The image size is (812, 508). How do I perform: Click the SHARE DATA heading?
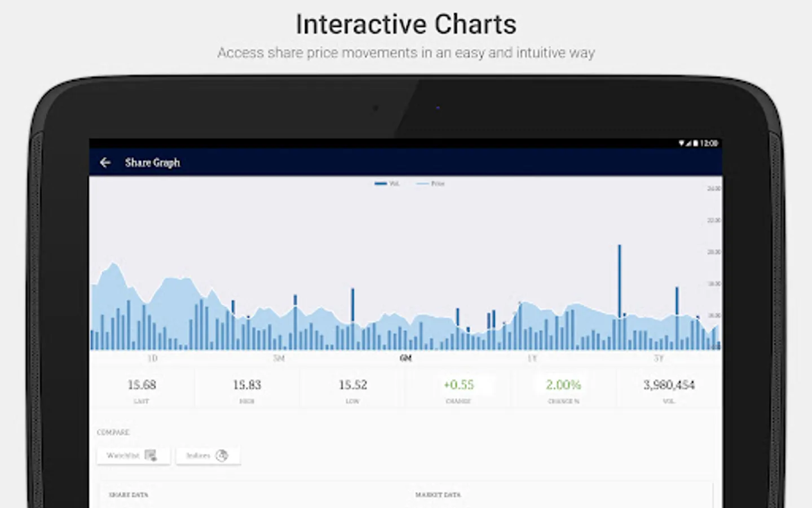tap(129, 495)
